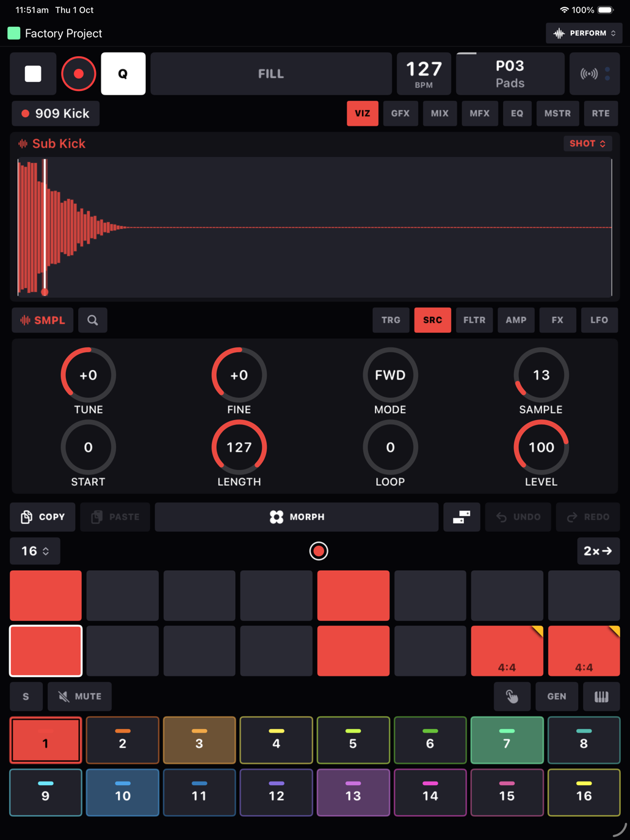The height and width of the screenshot is (840, 630).
Task: Start recording with the red record button
Action: coord(79,74)
